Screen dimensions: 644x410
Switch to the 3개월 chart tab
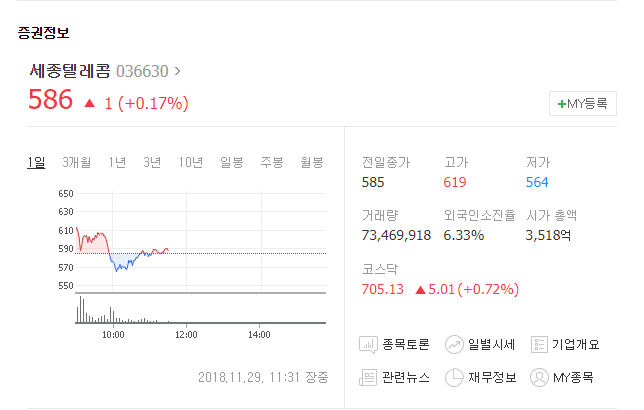[76, 163]
